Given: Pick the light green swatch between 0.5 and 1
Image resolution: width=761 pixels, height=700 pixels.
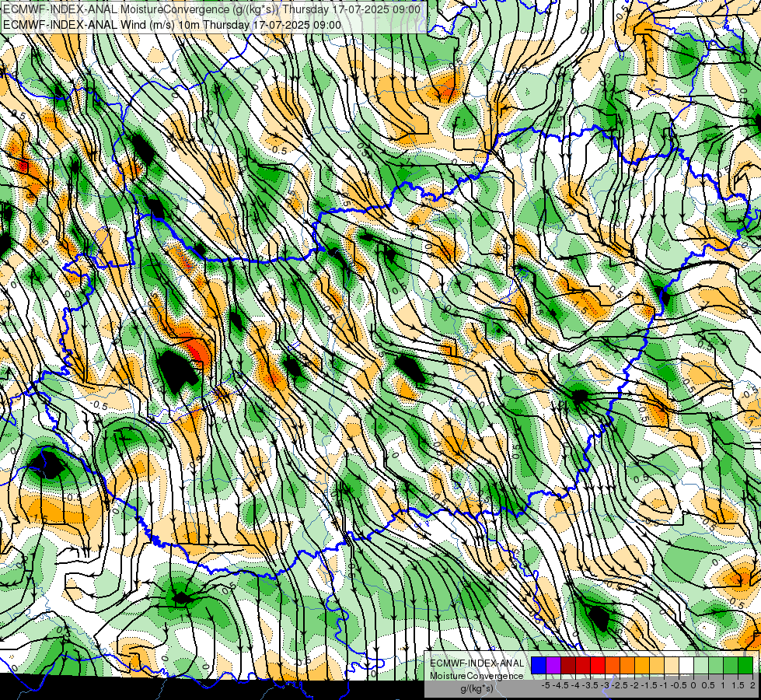Looking at the screenshot, I should pos(716,666).
